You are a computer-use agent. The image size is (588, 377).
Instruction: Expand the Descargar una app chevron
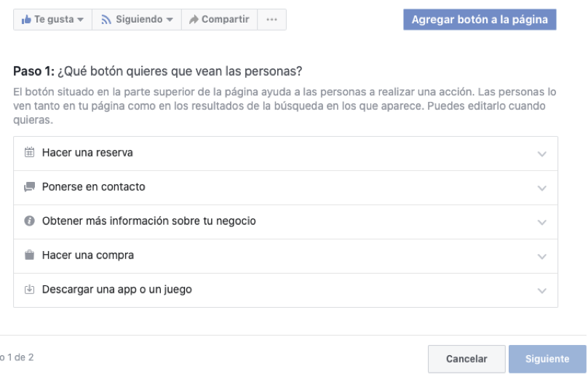point(541,291)
